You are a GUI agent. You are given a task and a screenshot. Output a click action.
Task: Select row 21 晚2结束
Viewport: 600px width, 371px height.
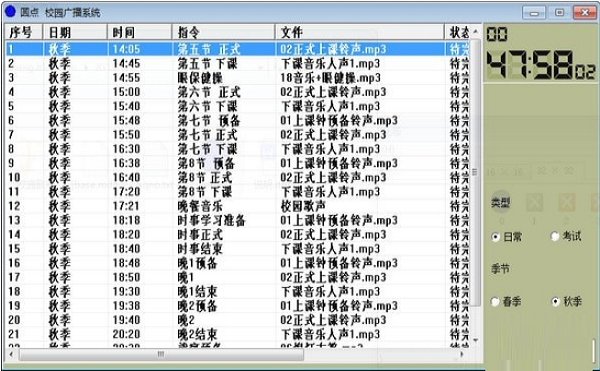click(237, 334)
